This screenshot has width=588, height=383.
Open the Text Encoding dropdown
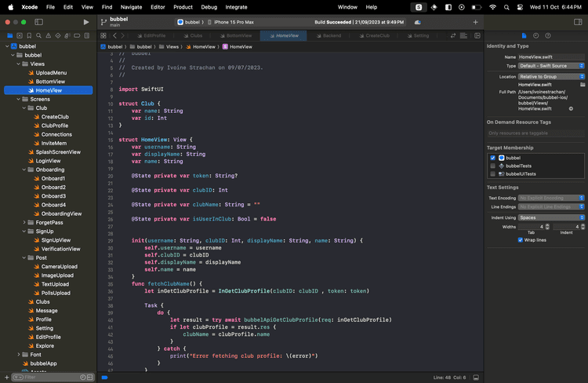click(551, 198)
